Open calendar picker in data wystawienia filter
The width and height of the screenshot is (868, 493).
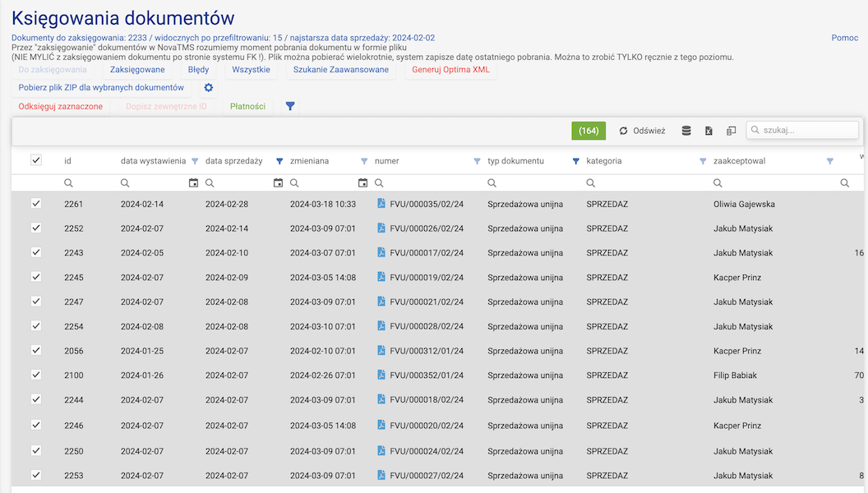(193, 183)
